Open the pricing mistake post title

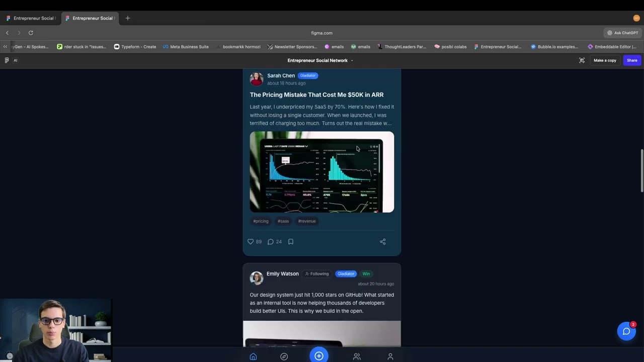click(316, 95)
